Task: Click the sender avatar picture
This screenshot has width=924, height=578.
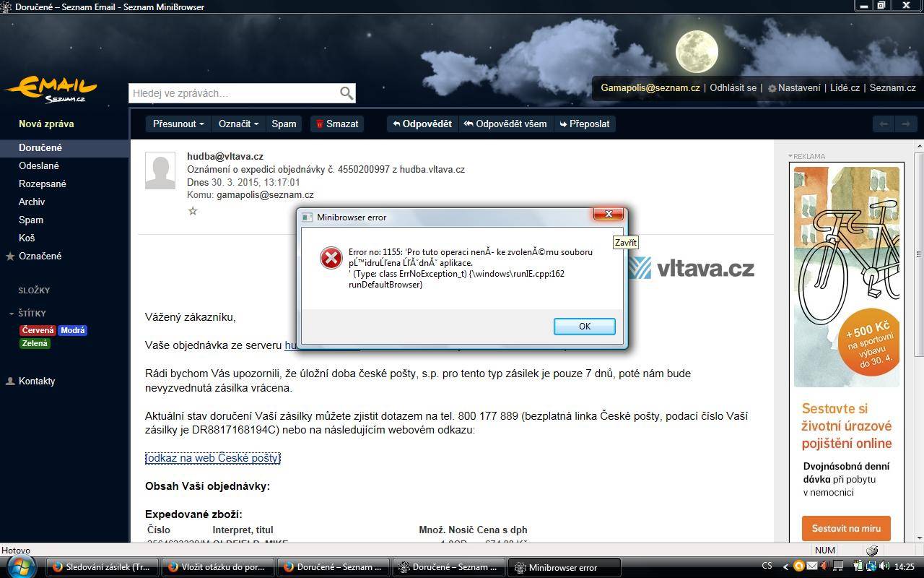Action: pos(160,171)
